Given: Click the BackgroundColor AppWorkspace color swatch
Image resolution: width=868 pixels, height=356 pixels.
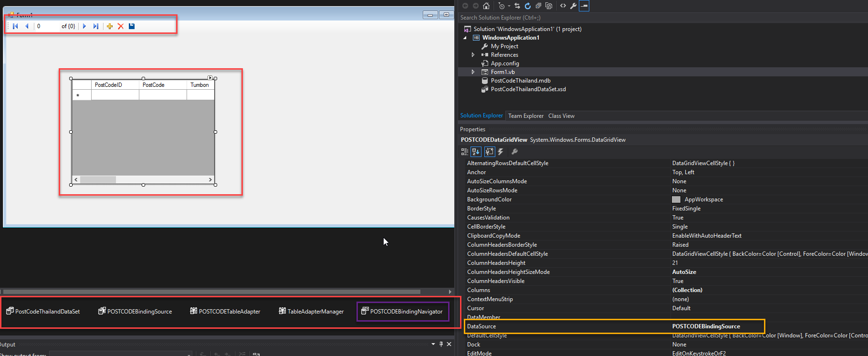Looking at the screenshot, I should tap(676, 199).
